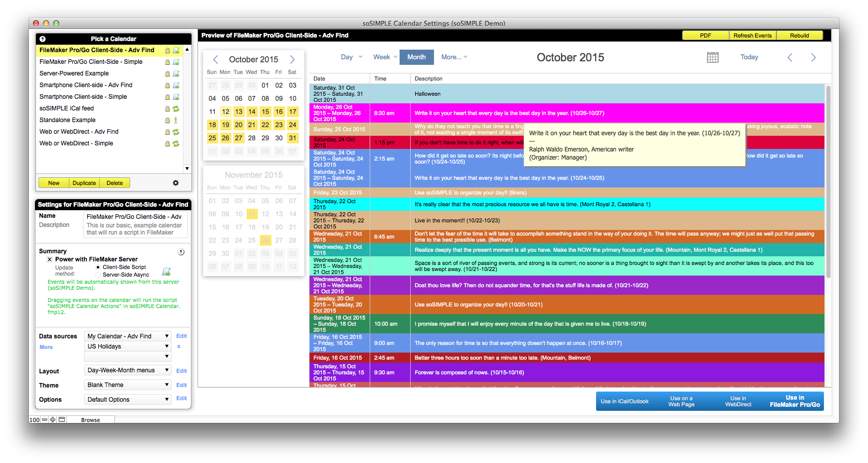Open the empty third data source dropdown
868x463 pixels.
tap(128, 357)
